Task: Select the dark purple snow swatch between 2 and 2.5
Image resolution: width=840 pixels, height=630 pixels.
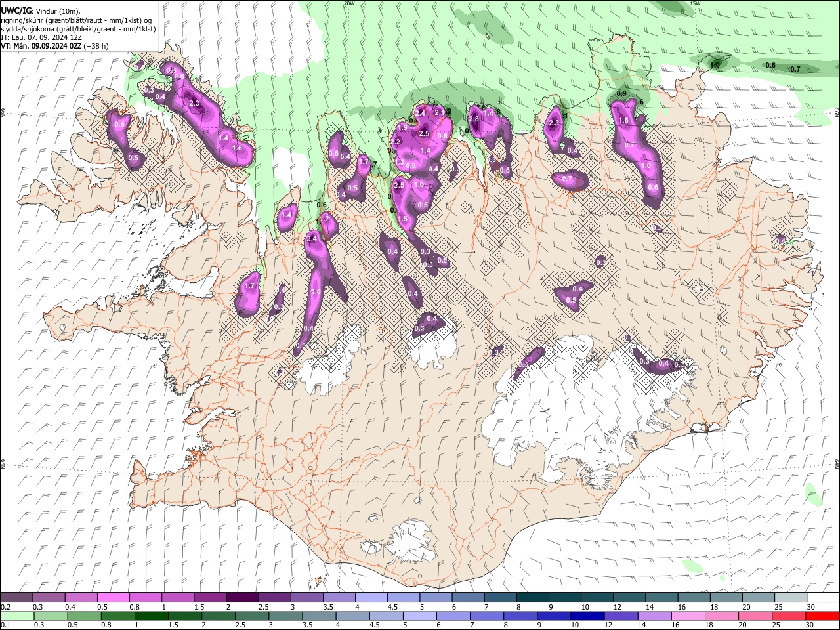Action: (242, 597)
